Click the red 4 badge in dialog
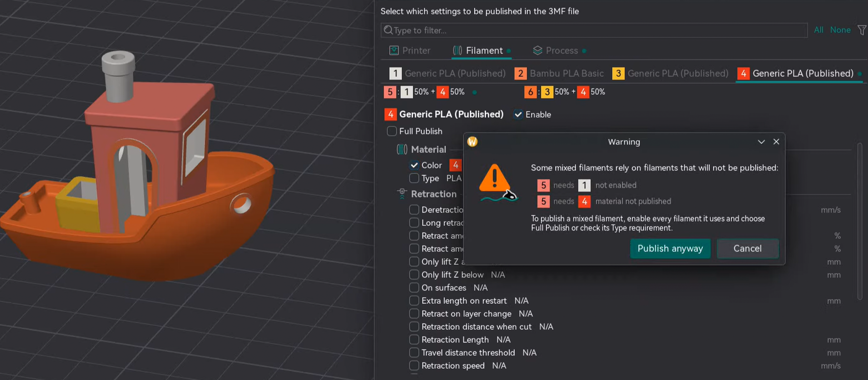This screenshot has height=380, width=868. coord(584,201)
